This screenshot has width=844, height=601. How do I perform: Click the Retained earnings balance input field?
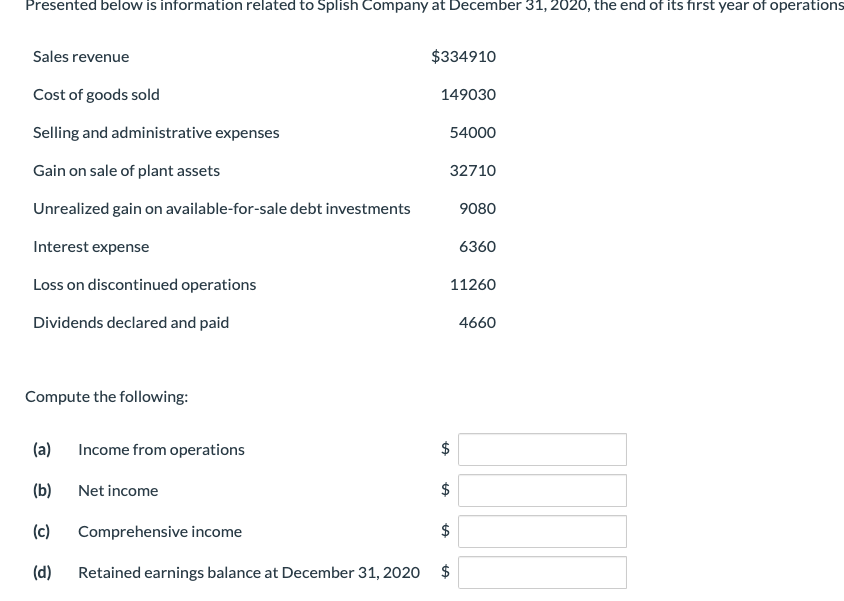(541, 572)
